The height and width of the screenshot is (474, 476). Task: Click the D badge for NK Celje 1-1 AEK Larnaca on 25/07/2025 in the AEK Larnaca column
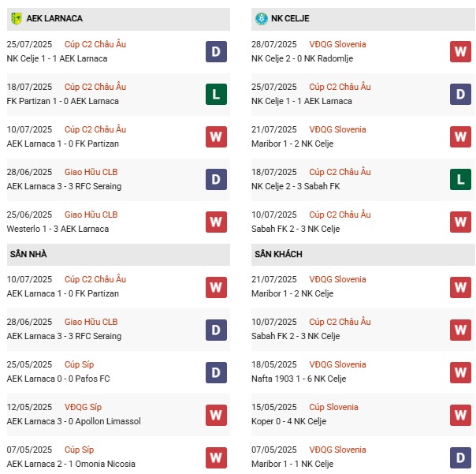(x=216, y=51)
